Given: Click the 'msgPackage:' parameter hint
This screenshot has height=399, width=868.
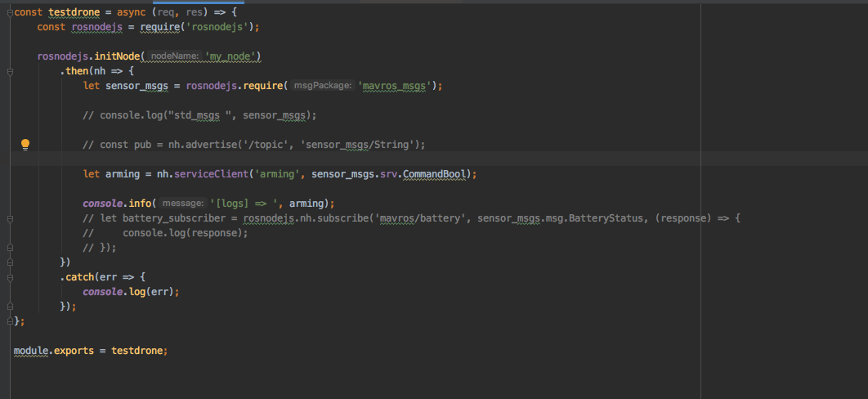Looking at the screenshot, I should pos(324,86).
